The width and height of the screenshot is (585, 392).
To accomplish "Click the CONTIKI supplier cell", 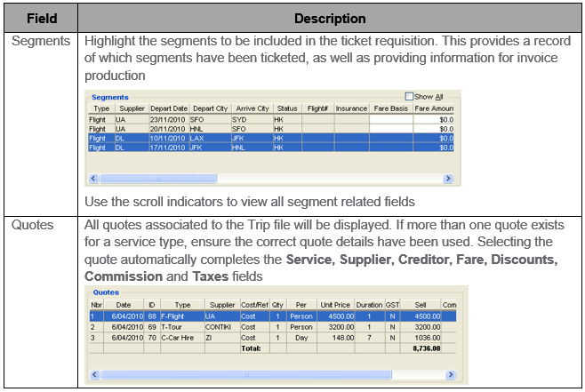I will coord(222,327).
